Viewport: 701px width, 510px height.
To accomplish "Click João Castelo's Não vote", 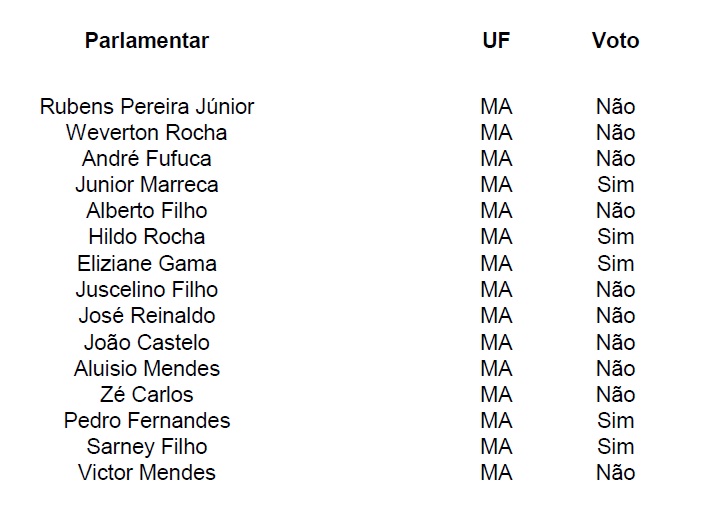I will point(615,342).
